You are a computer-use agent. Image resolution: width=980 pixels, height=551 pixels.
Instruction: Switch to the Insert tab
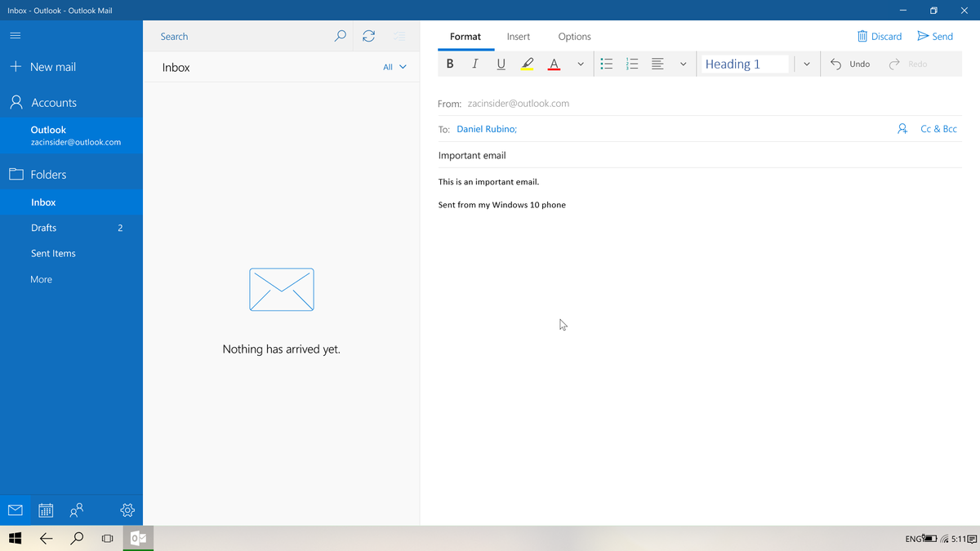click(519, 36)
